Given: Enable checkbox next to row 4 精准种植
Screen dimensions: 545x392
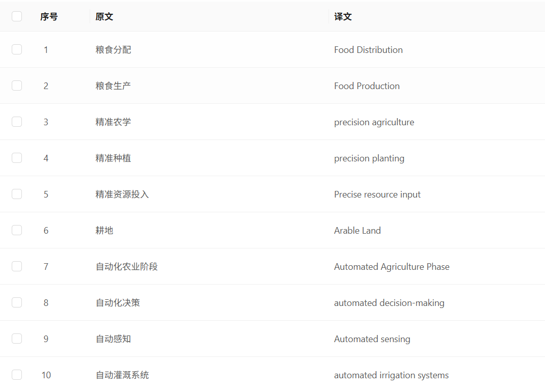Looking at the screenshot, I should click(x=17, y=158).
